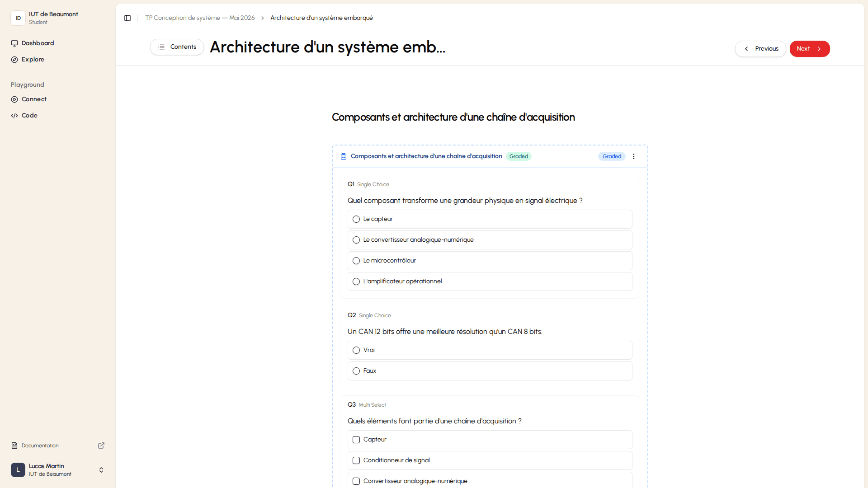Click the Dashboard monitor icon

[x=14, y=43]
